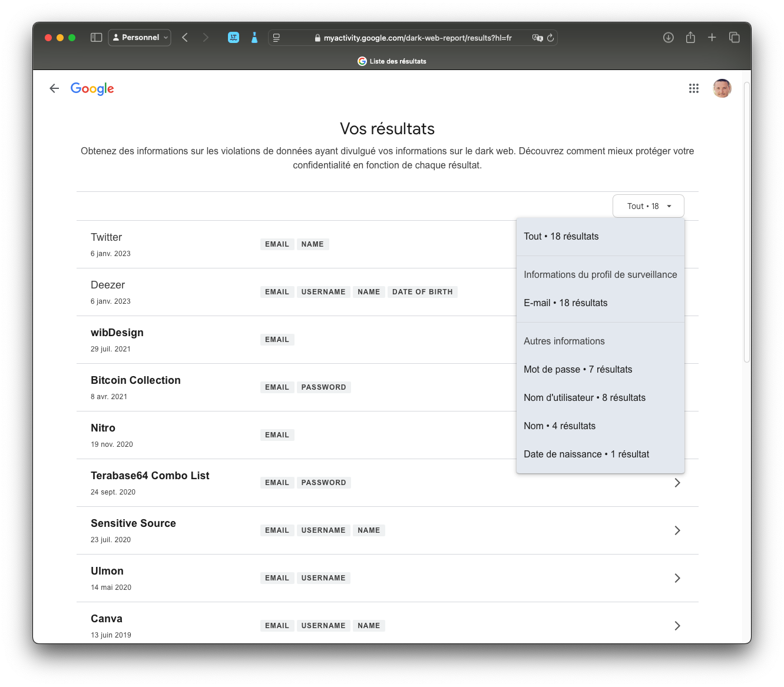Choose Date de naissance • 1 résultat

coord(586,454)
